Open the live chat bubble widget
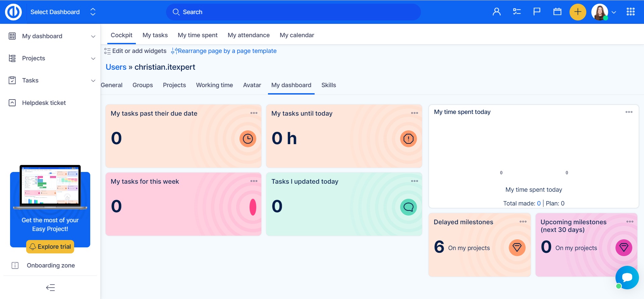 tap(627, 278)
